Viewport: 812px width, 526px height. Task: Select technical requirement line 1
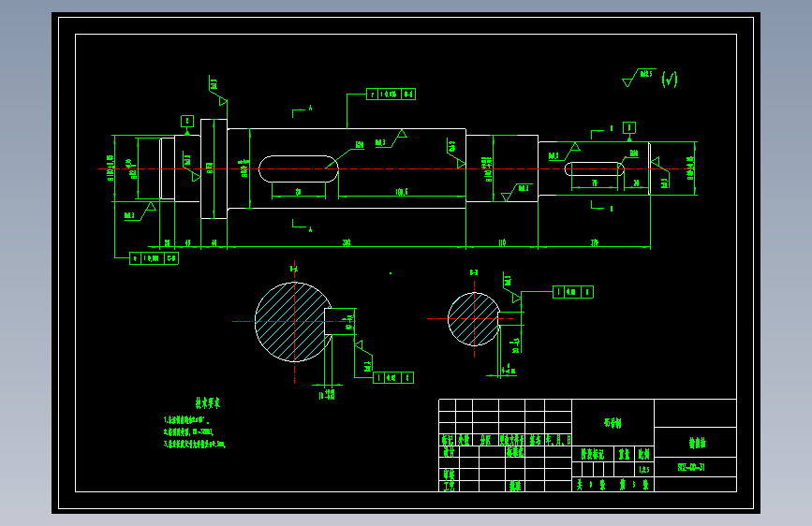tap(185, 420)
